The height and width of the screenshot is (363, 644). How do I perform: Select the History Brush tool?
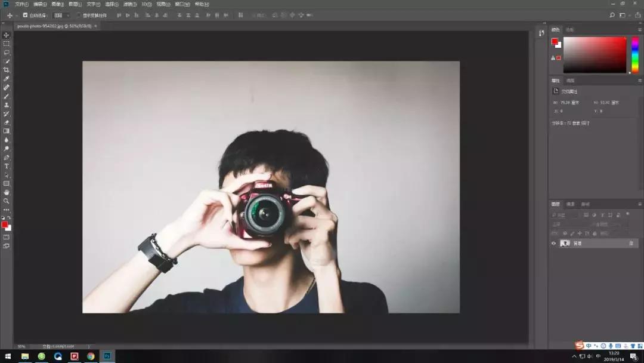click(6, 114)
